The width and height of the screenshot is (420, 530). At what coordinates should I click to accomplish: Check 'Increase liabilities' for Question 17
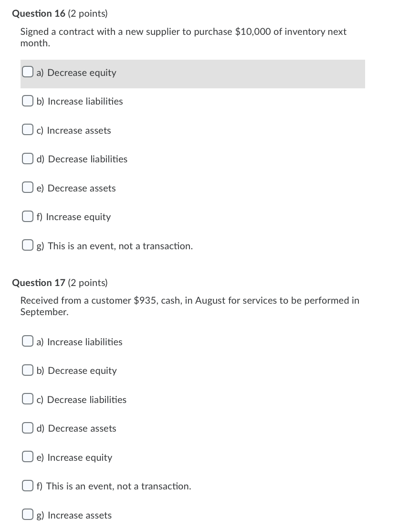(x=27, y=341)
